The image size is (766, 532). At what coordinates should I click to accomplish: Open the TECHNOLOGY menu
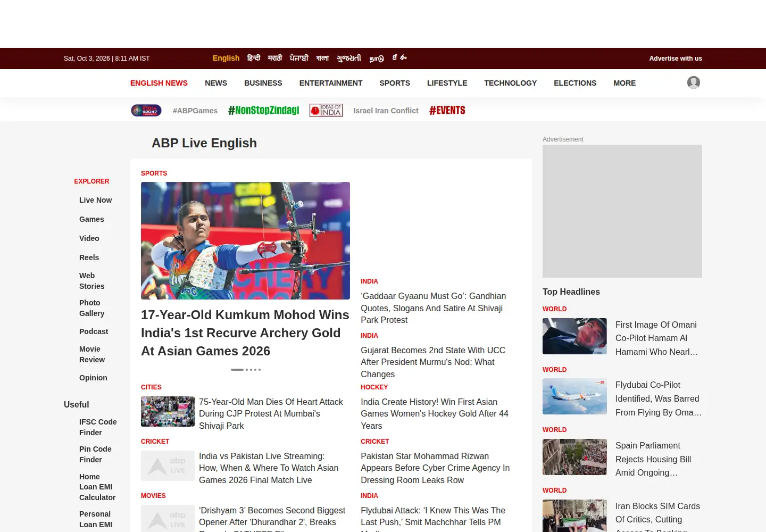511,83
